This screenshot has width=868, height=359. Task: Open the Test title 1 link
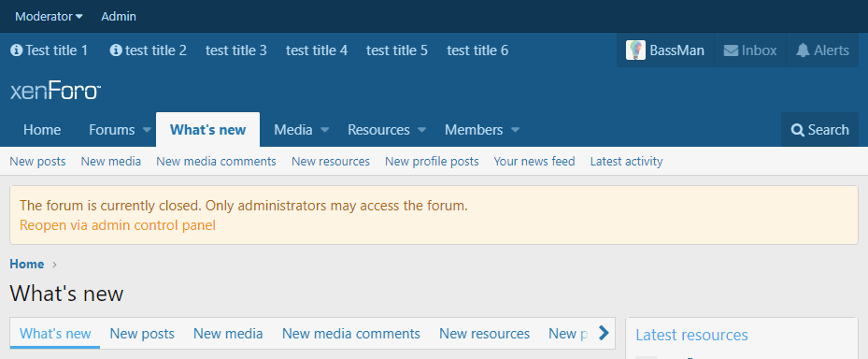click(56, 50)
